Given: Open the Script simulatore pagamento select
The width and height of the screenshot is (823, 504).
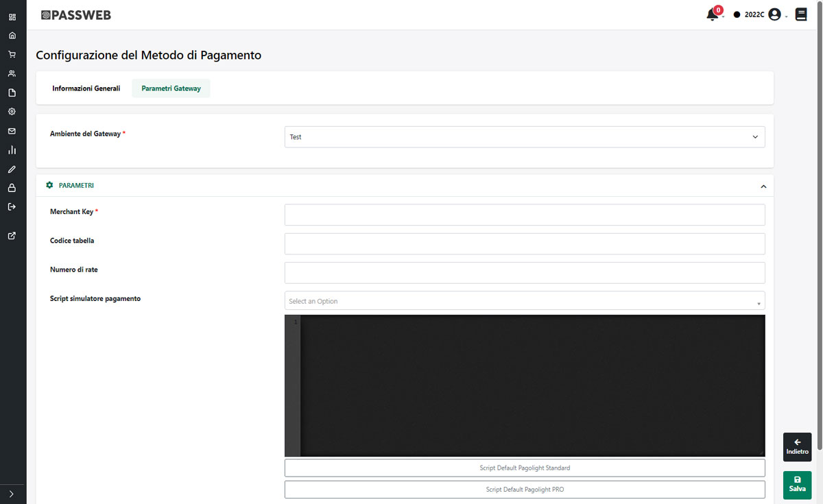Looking at the screenshot, I should pyautogui.click(x=524, y=301).
